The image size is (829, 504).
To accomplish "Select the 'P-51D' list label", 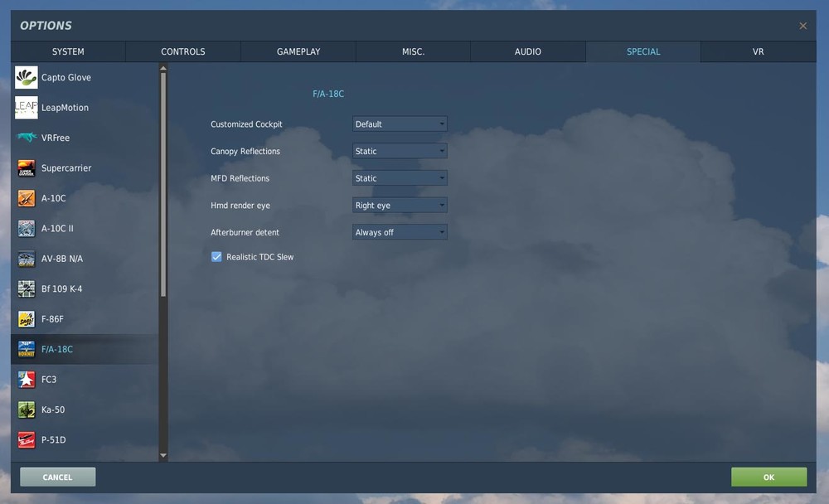I will point(53,439).
